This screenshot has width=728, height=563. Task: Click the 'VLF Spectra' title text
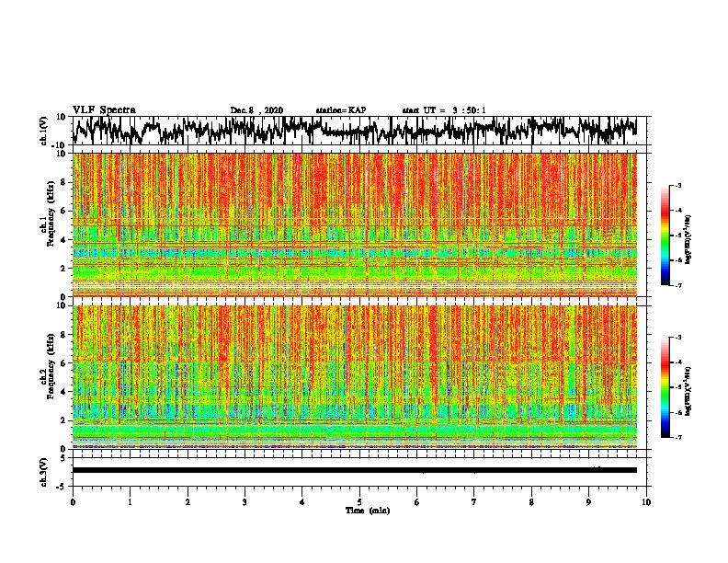point(104,110)
